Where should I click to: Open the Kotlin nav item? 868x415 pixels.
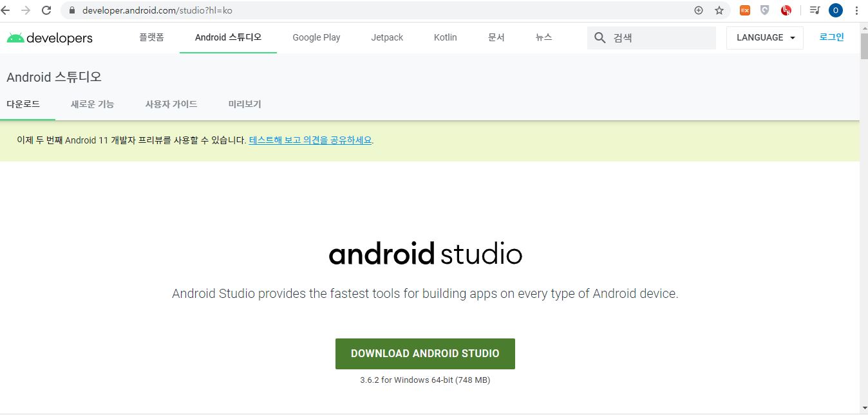click(446, 37)
